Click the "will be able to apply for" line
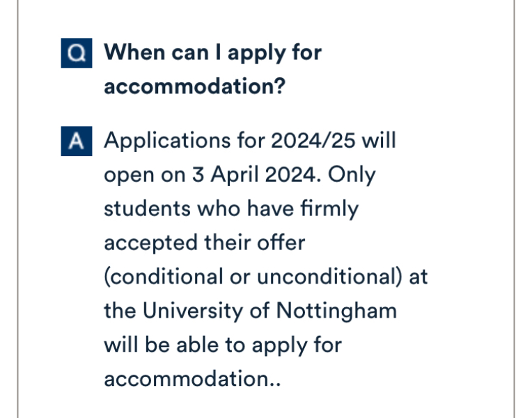This screenshot has height=418, width=532. [222, 345]
